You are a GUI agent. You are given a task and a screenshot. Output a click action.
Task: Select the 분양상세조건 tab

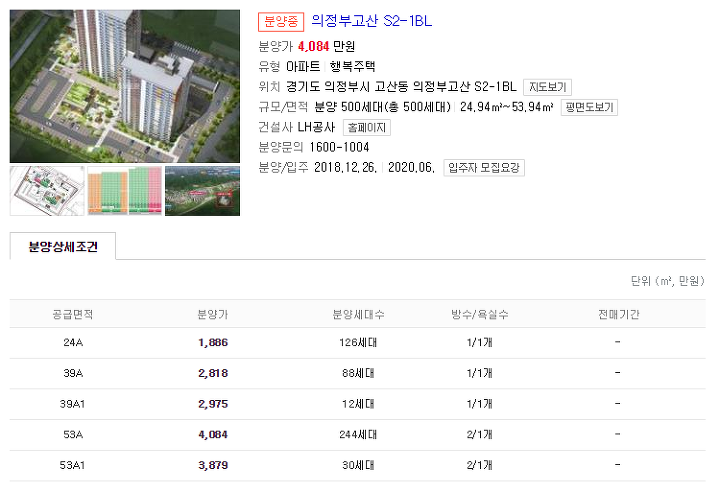coord(63,247)
